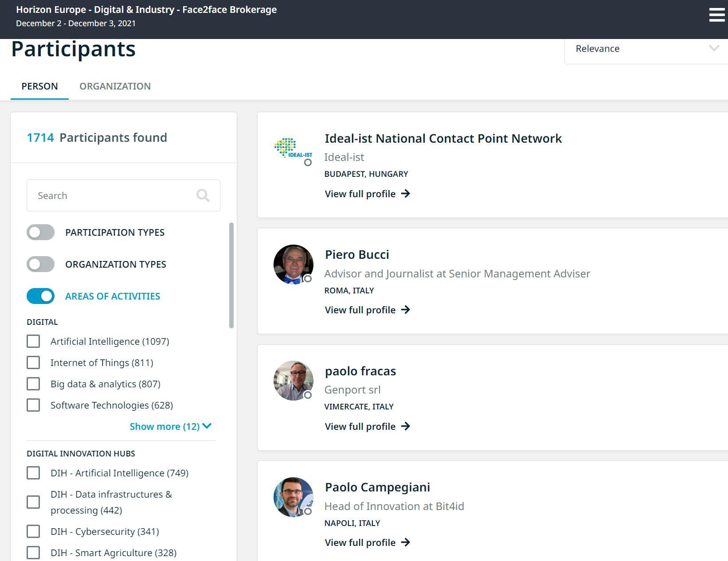The width and height of the screenshot is (728, 561).
Task: Check DIH - Smart Agriculture (328) checkbox
Action: (33, 553)
